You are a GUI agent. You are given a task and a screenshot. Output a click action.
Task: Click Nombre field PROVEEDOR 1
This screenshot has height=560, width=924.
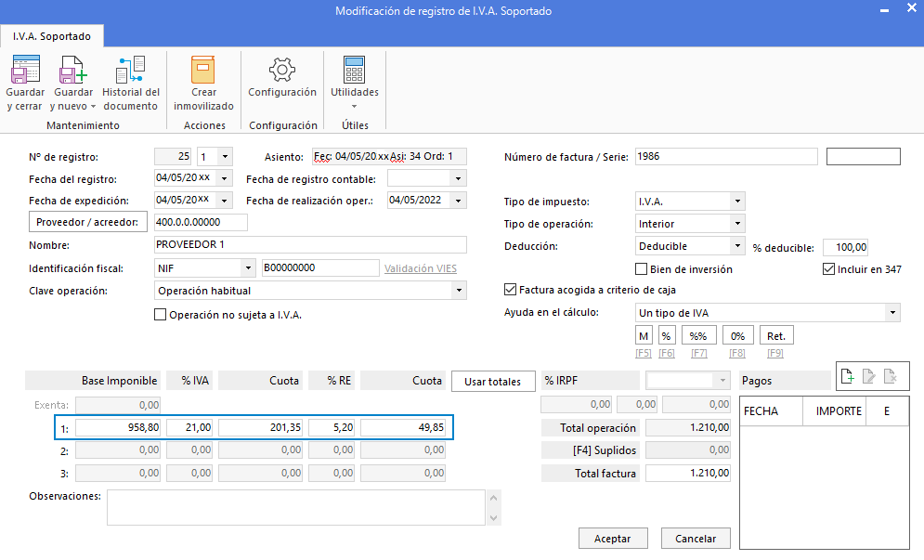click(310, 244)
